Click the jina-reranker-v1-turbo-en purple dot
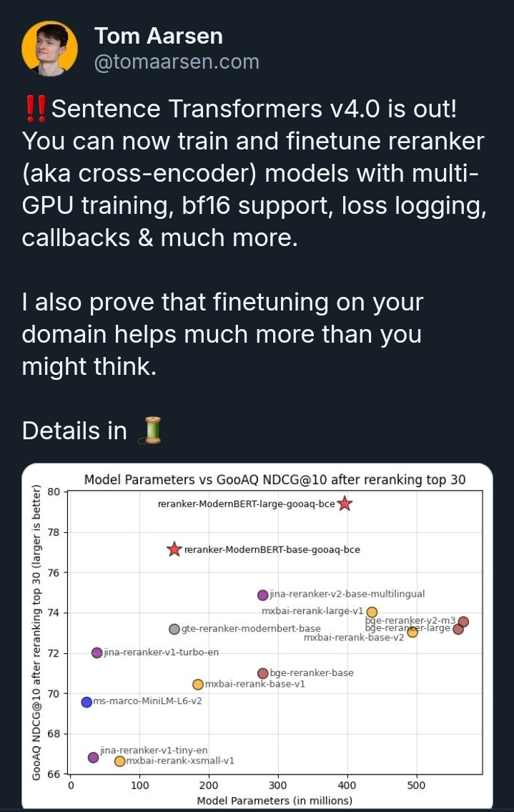This screenshot has width=514, height=812. 97,652
